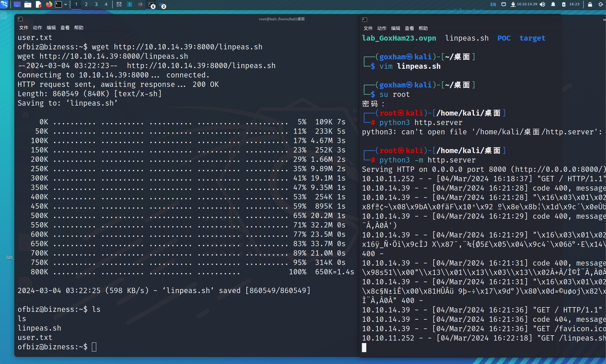The image size is (606, 364).
Task: Open 文件 menu in right terminal
Action: pos(368,28)
